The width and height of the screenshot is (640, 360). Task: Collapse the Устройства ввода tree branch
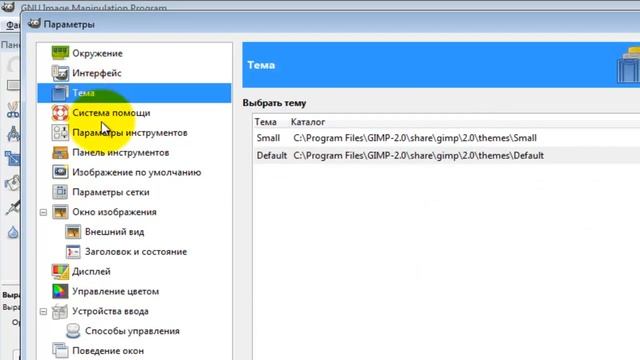point(43,311)
